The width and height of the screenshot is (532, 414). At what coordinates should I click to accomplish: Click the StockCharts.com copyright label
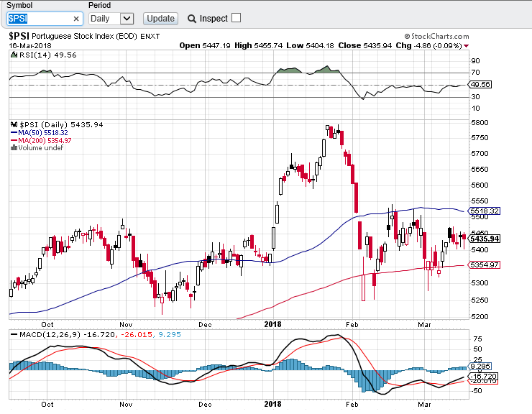436,37
